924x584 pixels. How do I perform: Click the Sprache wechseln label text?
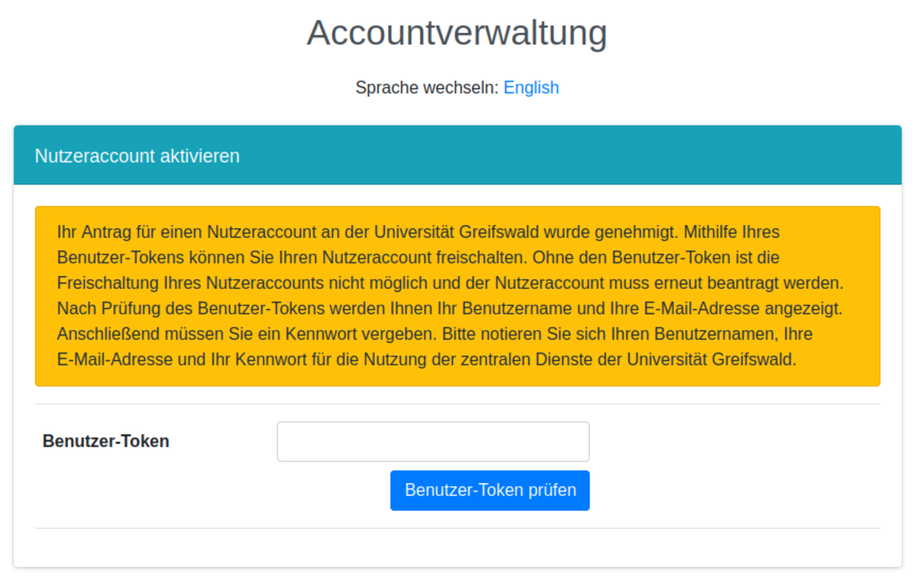pos(427,88)
